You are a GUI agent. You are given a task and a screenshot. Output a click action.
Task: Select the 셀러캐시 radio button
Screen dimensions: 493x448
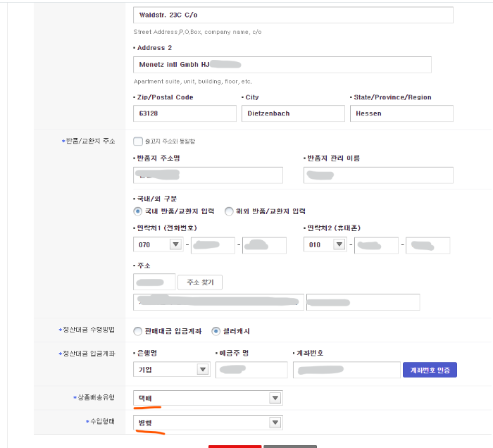tap(217, 331)
